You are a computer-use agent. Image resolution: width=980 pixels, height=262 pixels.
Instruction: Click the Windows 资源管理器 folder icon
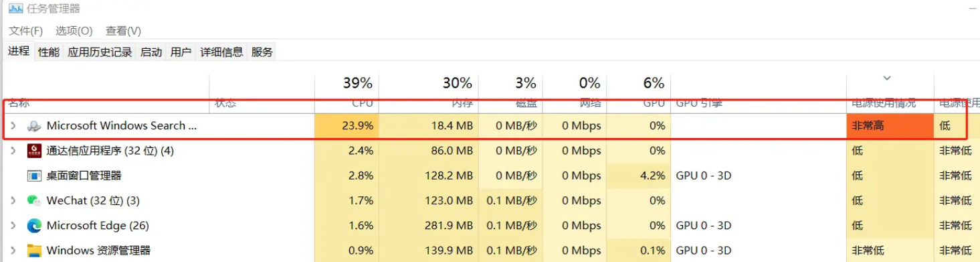34,251
